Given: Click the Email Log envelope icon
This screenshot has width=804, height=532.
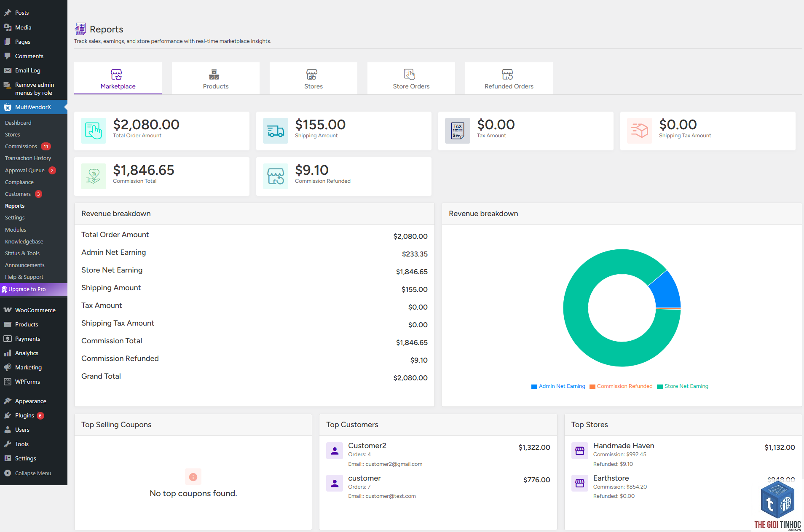Looking at the screenshot, I should pyautogui.click(x=8, y=70).
